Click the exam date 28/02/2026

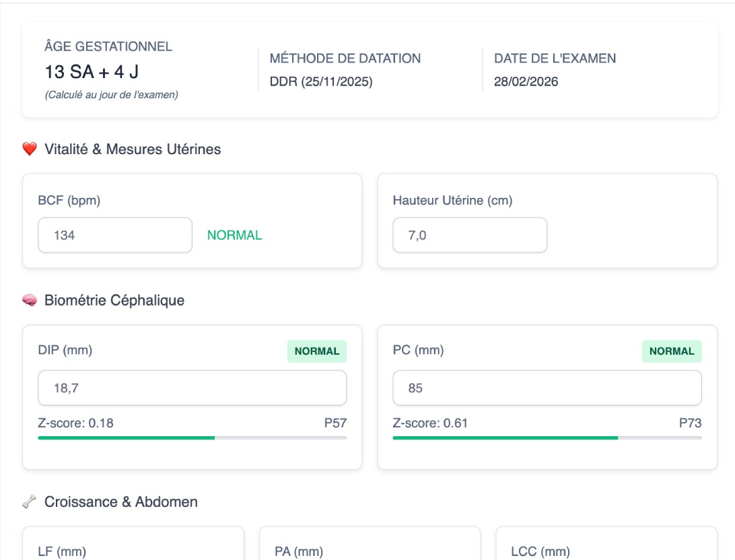526,82
